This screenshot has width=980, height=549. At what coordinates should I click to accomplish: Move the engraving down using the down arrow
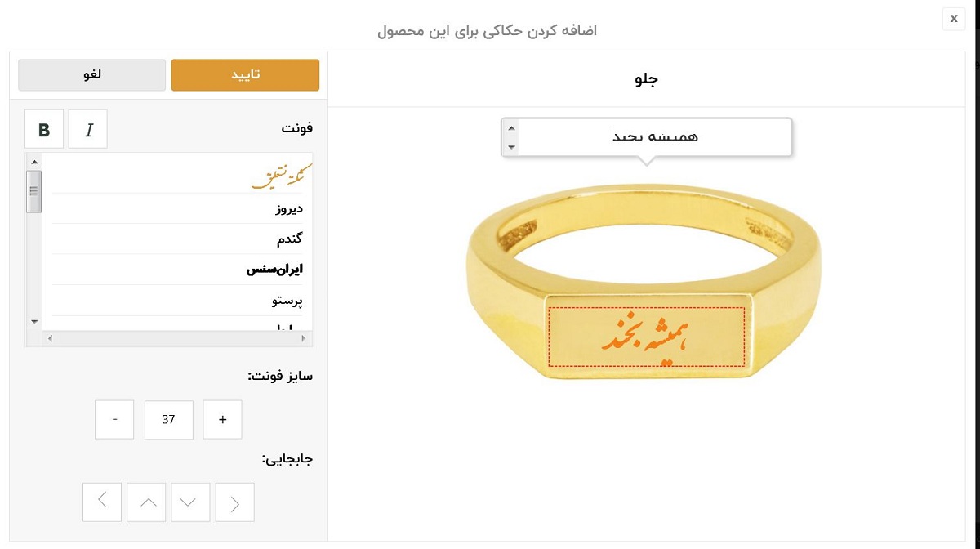pyautogui.click(x=190, y=502)
